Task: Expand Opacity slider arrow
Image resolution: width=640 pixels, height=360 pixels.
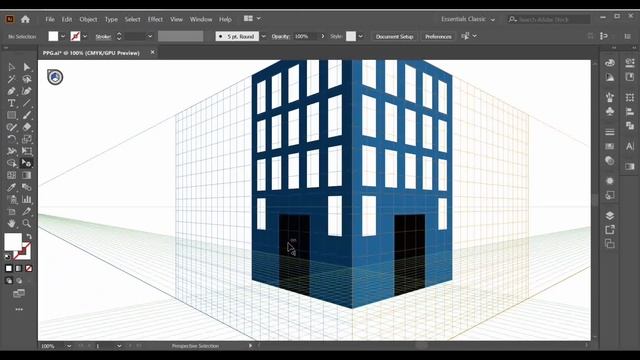Action: [x=322, y=36]
